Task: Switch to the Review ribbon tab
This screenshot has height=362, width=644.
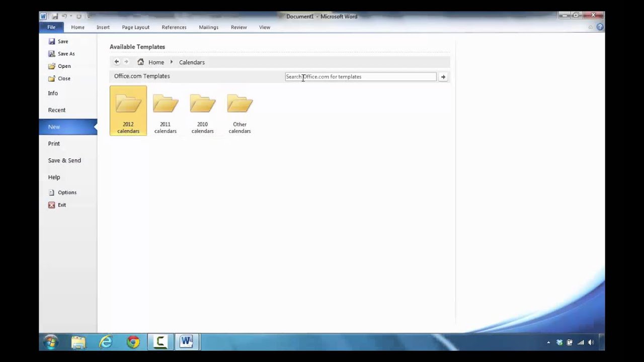Action: pyautogui.click(x=239, y=27)
